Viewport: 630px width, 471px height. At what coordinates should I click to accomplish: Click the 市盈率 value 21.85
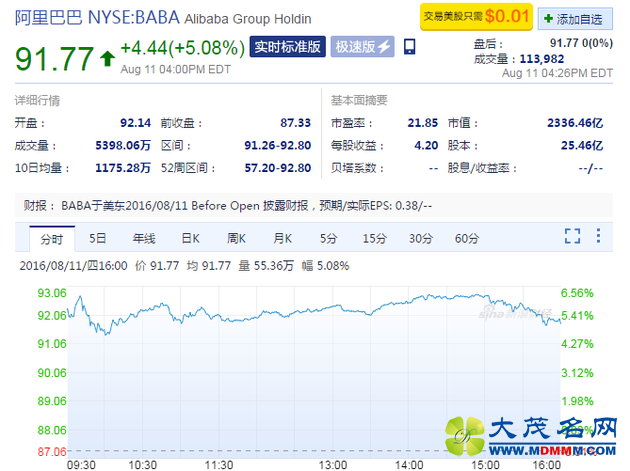(x=422, y=123)
